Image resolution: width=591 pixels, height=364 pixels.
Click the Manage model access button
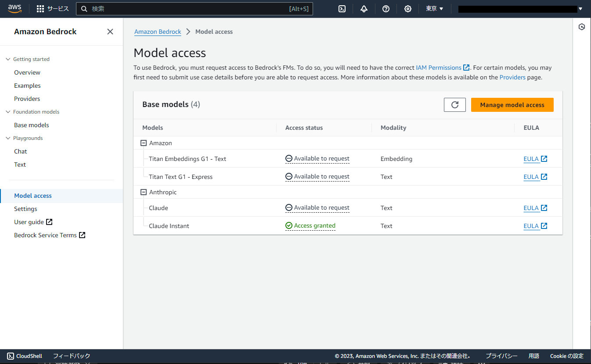pyautogui.click(x=512, y=105)
